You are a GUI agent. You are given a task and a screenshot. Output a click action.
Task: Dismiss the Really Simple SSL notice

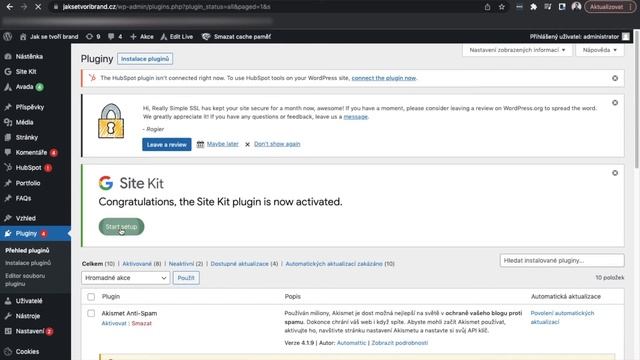pyautogui.click(x=615, y=102)
